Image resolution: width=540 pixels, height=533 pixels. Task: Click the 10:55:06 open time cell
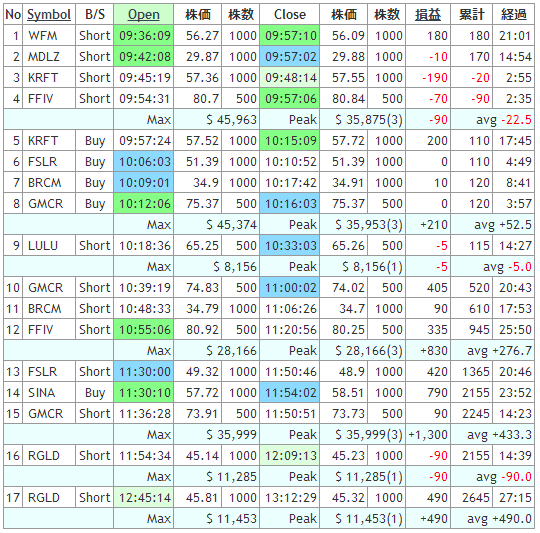pyautogui.click(x=144, y=330)
